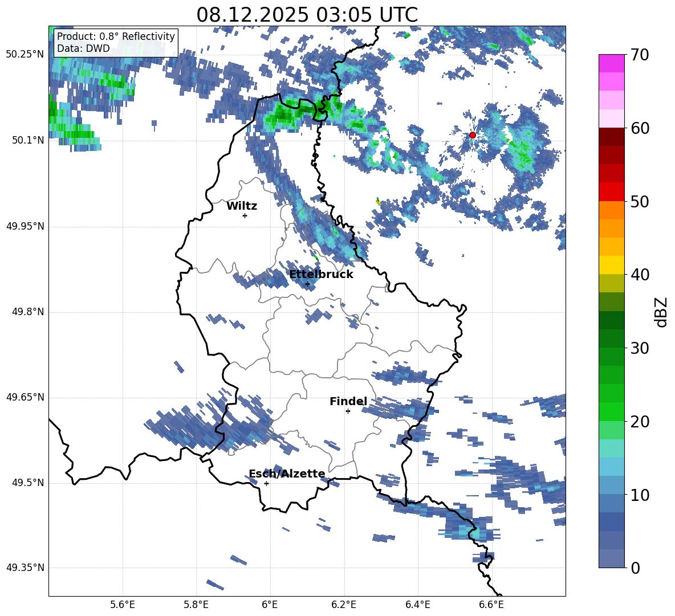Click the timestamp title 08.12.2025 03:05 UTC
Screen dimensions: 675x616
coord(307,15)
